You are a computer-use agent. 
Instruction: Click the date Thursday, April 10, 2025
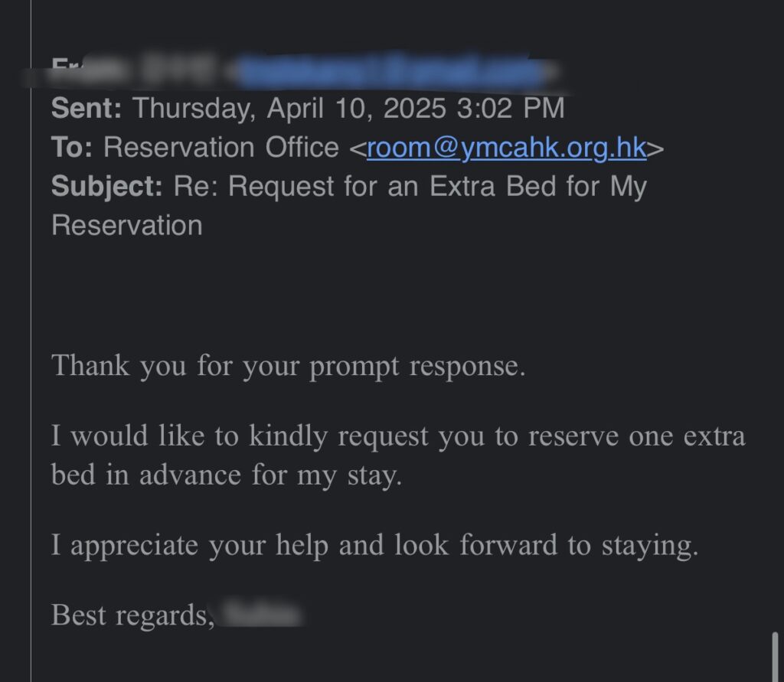click(289, 109)
